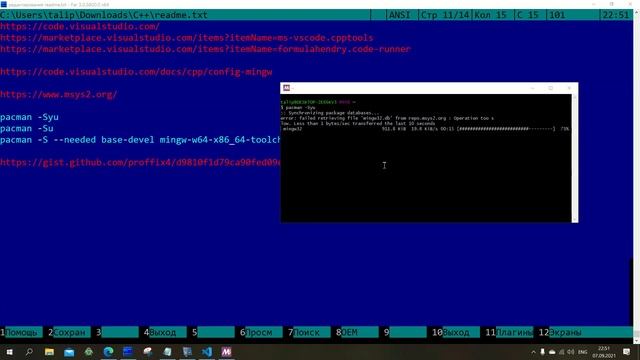Click the MSYS2 window title icon
This screenshot has height=360, width=640.
coord(287,88)
